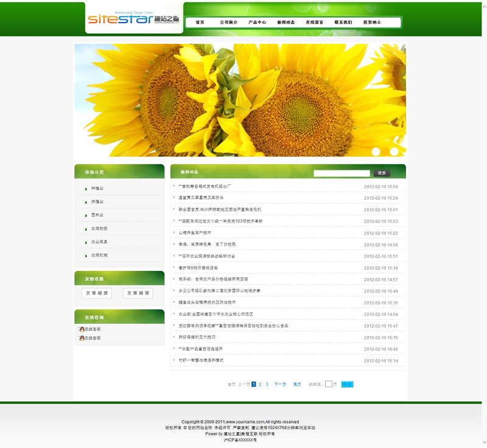Viewport: 487px width, 448px height.
Task: Click the green arrow beside 种植业
Action: tap(86, 189)
